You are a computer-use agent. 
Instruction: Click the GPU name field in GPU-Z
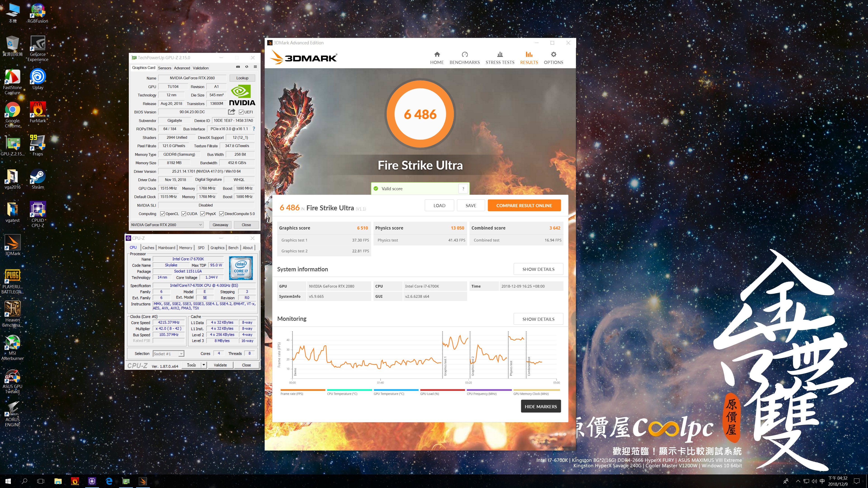pyautogui.click(x=192, y=78)
